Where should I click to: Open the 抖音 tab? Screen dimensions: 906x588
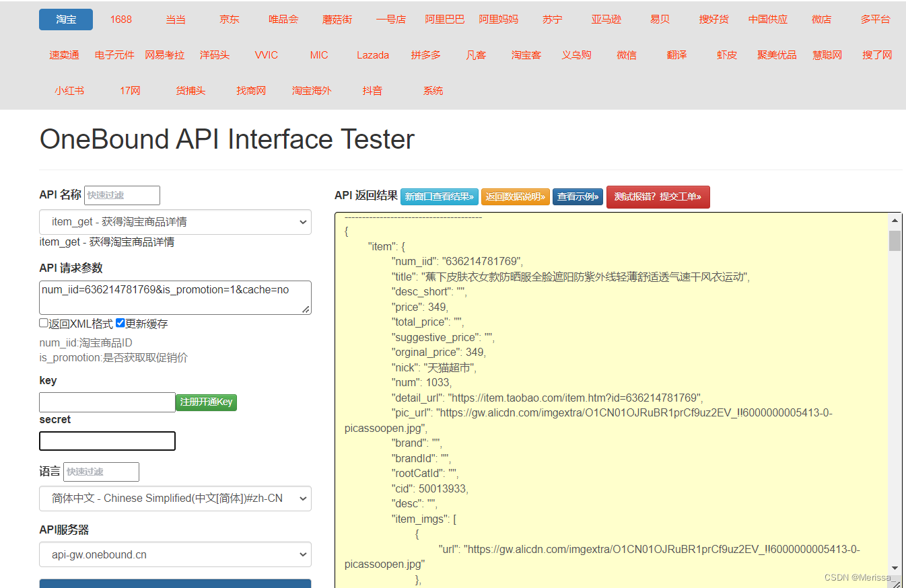click(372, 91)
